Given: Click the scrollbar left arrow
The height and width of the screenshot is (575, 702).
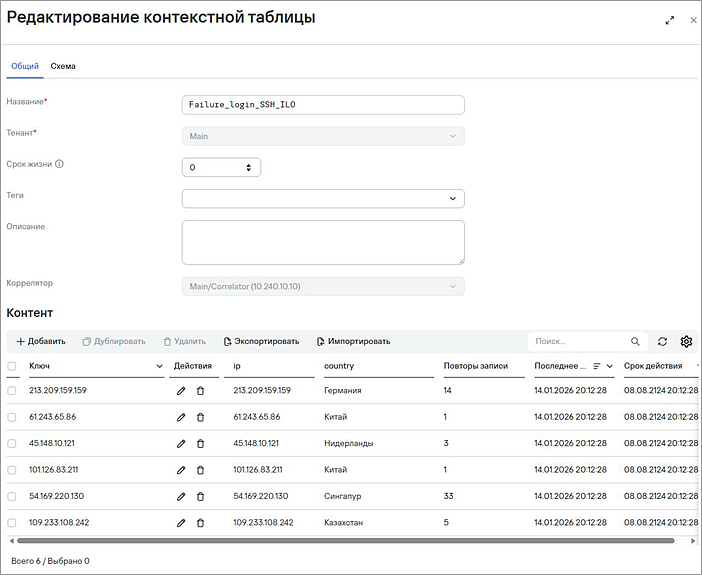Looking at the screenshot, I should (11, 541).
